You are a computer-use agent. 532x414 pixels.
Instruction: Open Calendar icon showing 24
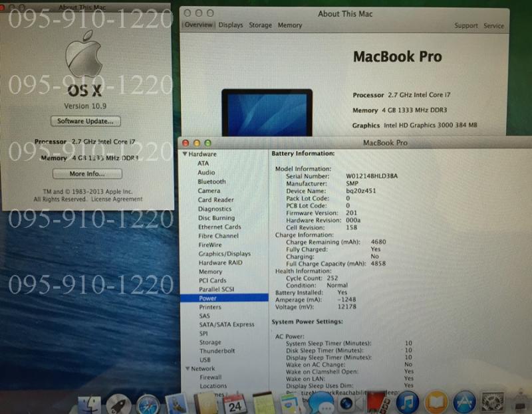click(x=235, y=404)
